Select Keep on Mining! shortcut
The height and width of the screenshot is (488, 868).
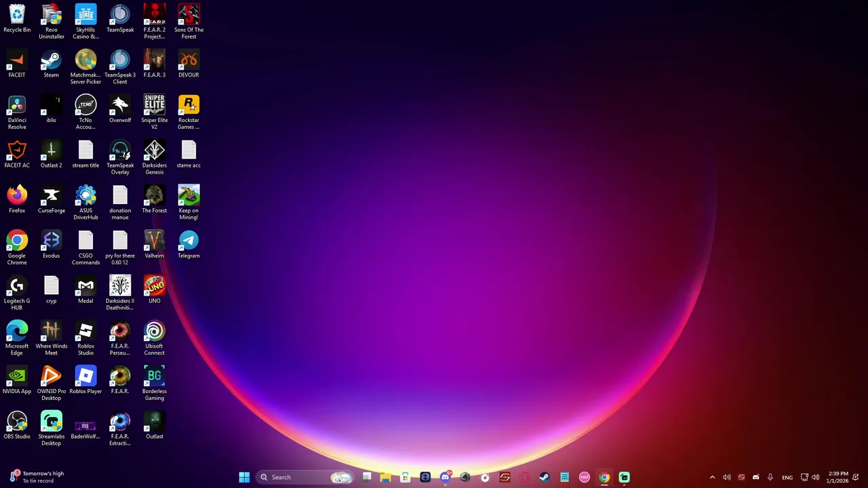click(189, 203)
